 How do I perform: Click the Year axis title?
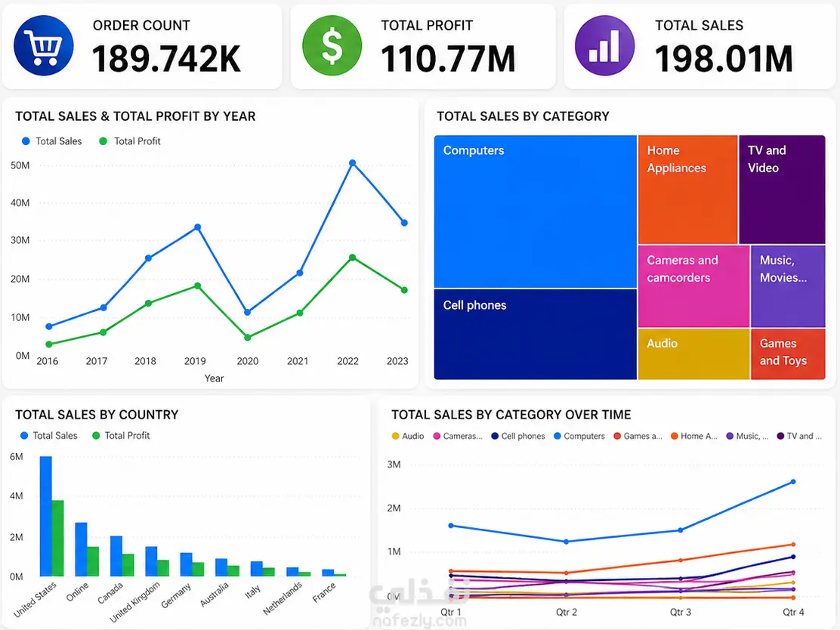pos(215,378)
